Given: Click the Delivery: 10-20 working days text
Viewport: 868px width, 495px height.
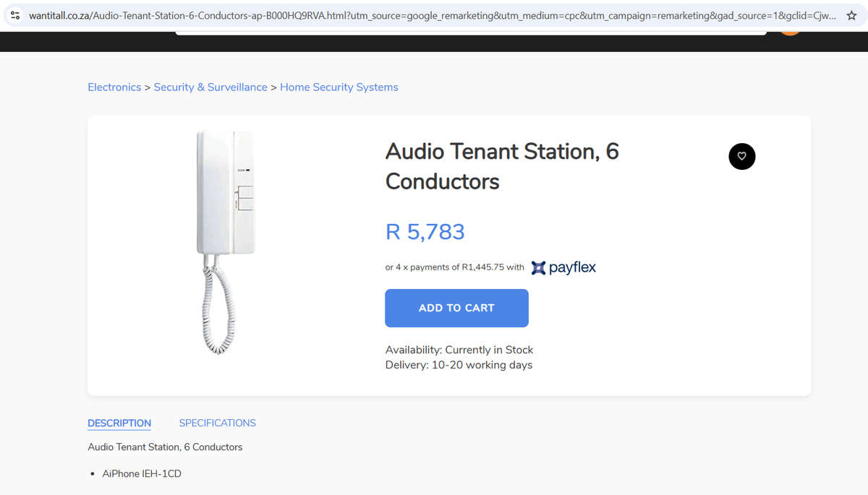Looking at the screenshot, I should click(x=459, y=365).
